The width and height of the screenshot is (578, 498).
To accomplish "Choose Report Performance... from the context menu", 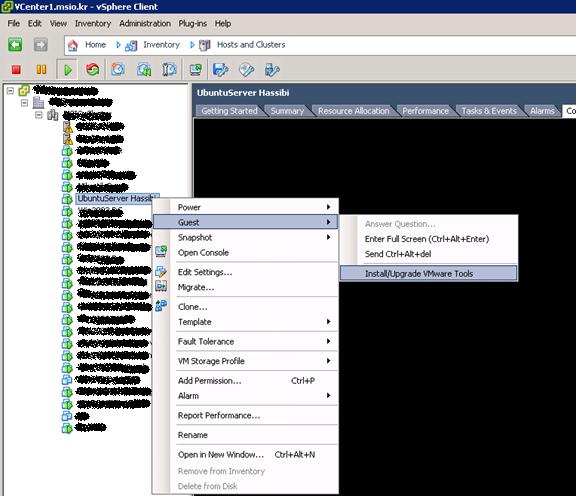I will pos(246,415).
